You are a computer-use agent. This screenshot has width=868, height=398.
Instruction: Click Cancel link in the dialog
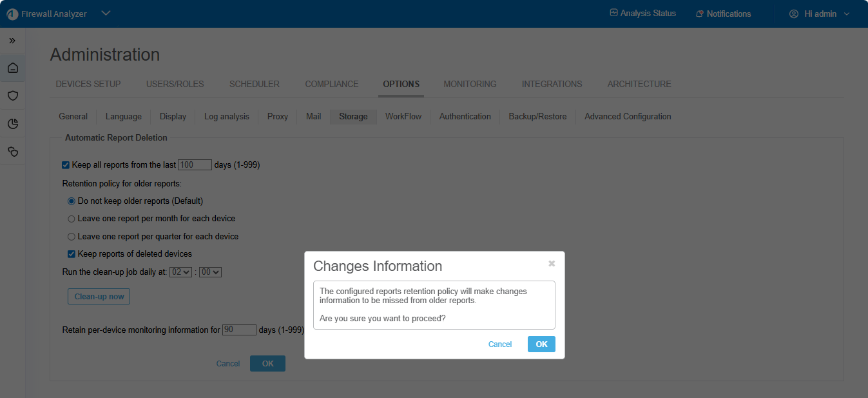coord(499,344)
